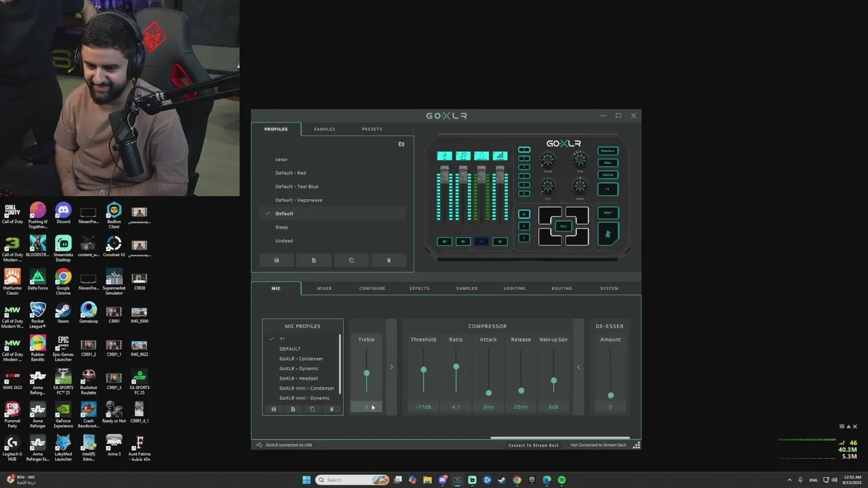Toggle the third (blue) channel mute button
The width and height of the screenshot is (868, 488).
point(481,241)
